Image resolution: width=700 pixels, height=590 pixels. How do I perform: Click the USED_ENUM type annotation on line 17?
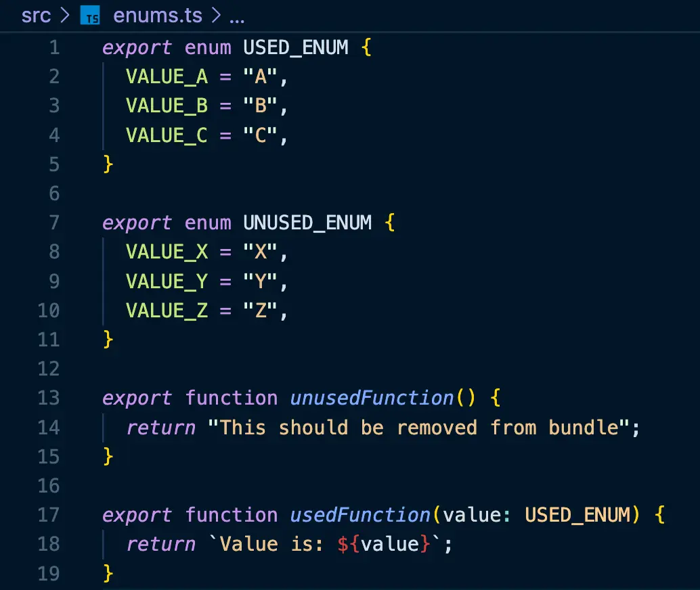(580, 514)
